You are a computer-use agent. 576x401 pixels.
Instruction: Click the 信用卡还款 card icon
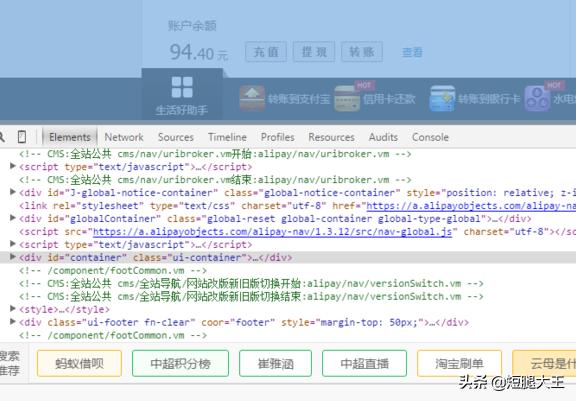click(x=347, y=98)
